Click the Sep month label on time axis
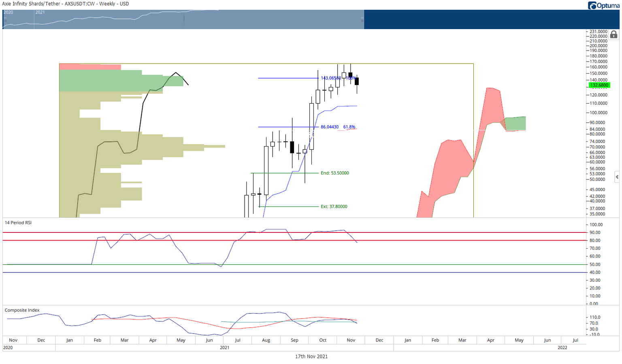 coord(294,340)
